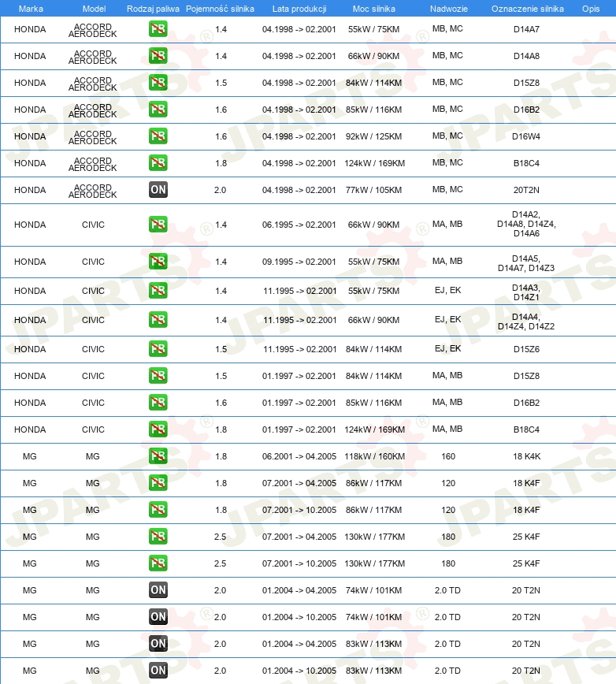Viewport: 616px width, 684px height.
Task: Click MG brand in the 18 K4K row
Action: (x=30, y=457)
